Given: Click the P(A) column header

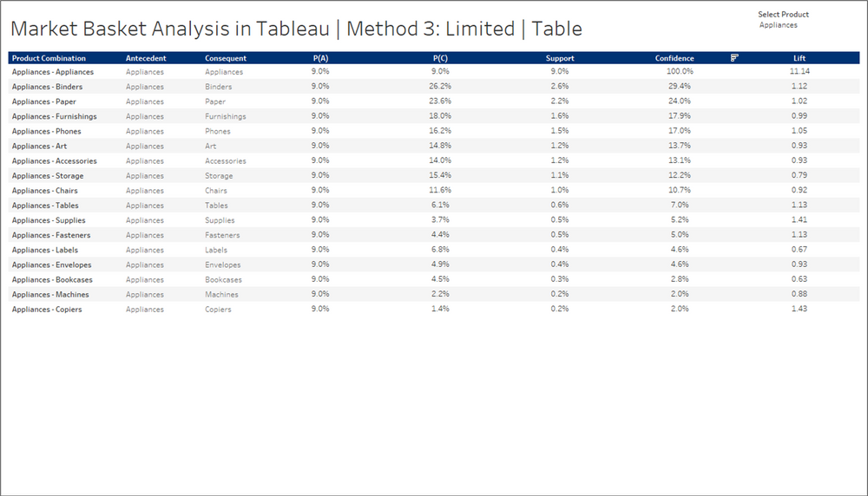Looking at the screenshot, I should (320, 58).
